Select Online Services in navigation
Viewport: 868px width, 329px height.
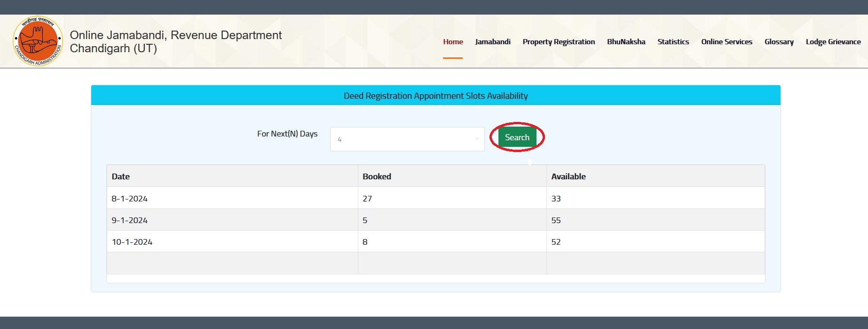click(x=726, y=42)
